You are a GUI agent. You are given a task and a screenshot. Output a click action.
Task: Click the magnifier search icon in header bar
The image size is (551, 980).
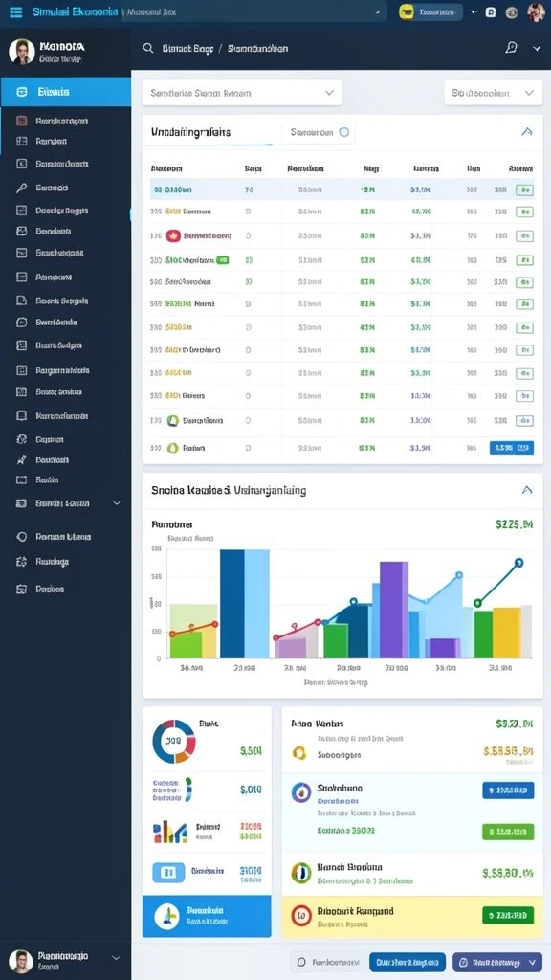tap(148, 48)
